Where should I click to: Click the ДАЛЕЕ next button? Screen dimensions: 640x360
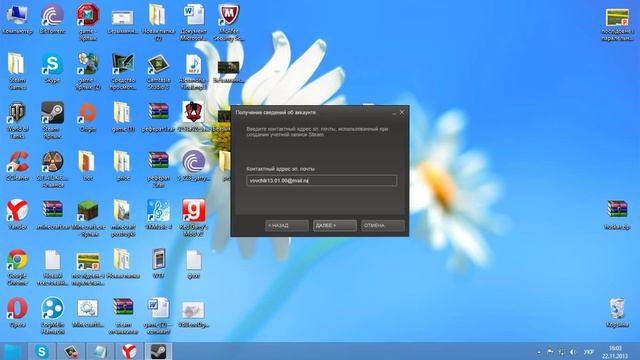tap(335, 225)
